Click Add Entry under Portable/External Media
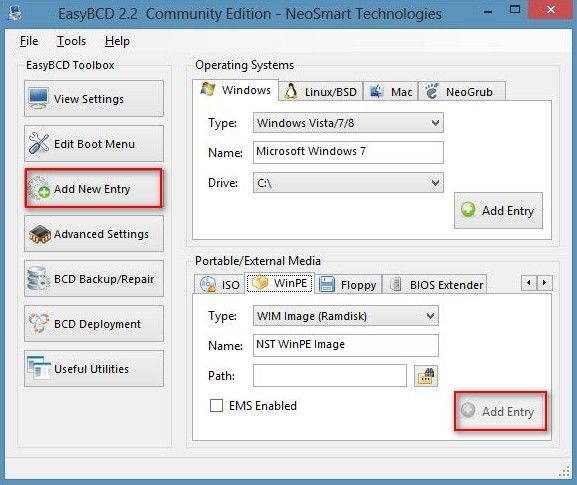Screen dimensions: 577x485 tap(500, 411)
